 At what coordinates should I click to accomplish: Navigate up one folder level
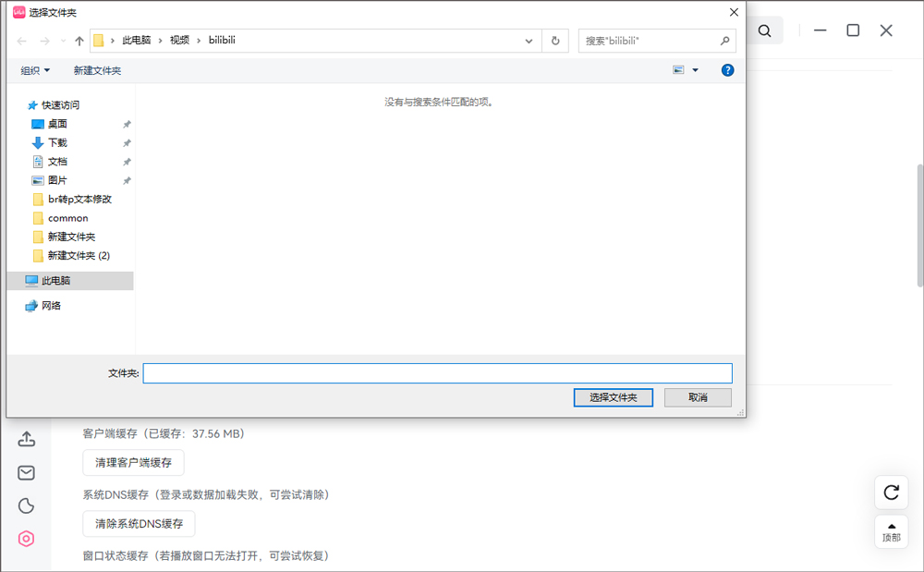(79, 40)
